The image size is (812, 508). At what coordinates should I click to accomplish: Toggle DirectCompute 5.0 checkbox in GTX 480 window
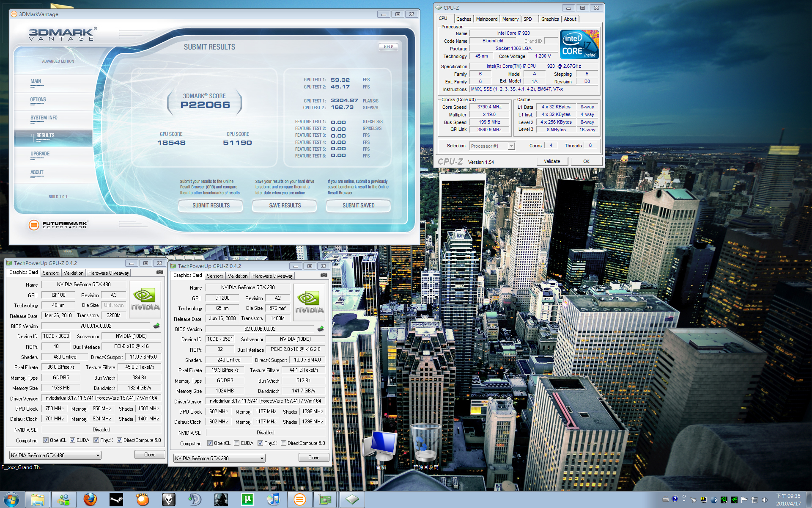point(119,440)
